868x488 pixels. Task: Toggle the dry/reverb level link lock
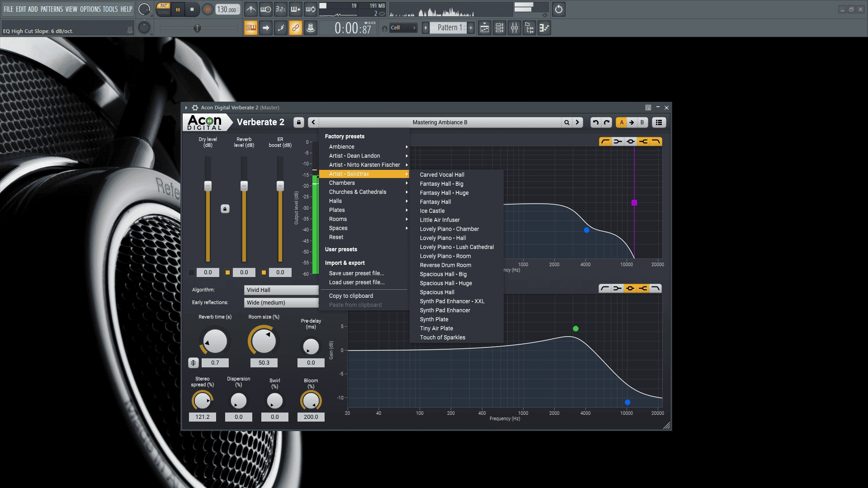click(x=225, y=209)
